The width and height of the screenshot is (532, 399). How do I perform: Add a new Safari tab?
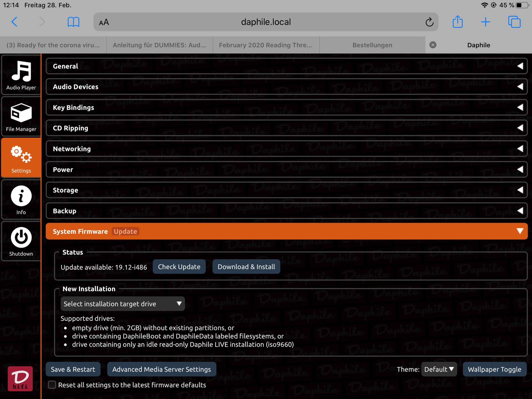(485, 22)
